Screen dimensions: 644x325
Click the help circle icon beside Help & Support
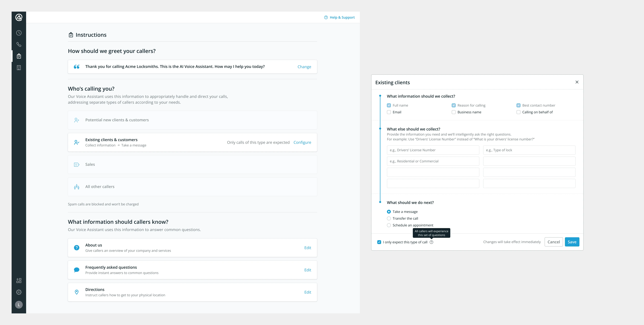pyautogui.click(x=326, y=18)
